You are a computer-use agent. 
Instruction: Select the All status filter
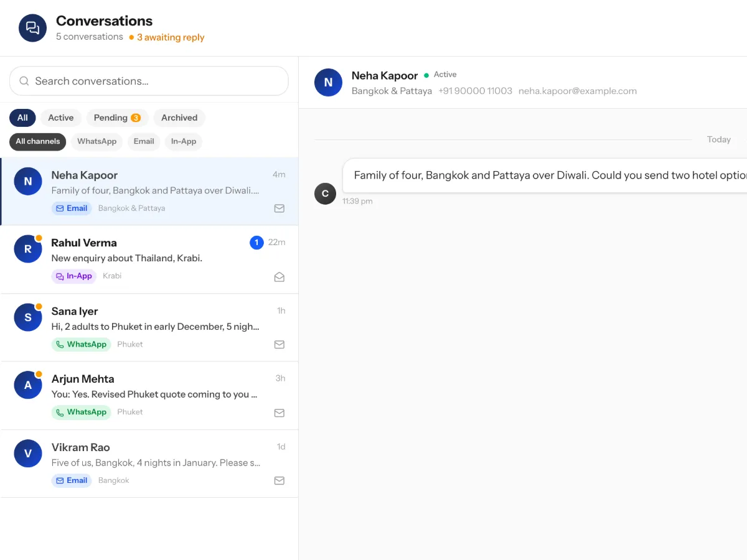click(x=22, y=118)
